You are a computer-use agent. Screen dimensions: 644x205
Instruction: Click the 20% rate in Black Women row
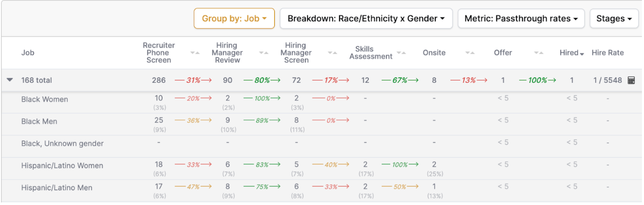coord(193,98)
